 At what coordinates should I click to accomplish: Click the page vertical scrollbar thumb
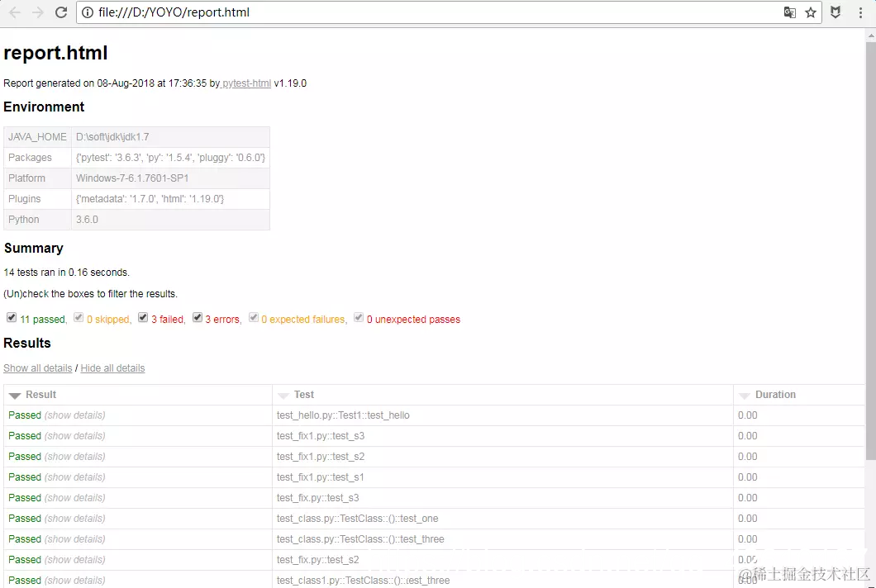[x=870, y=251]
